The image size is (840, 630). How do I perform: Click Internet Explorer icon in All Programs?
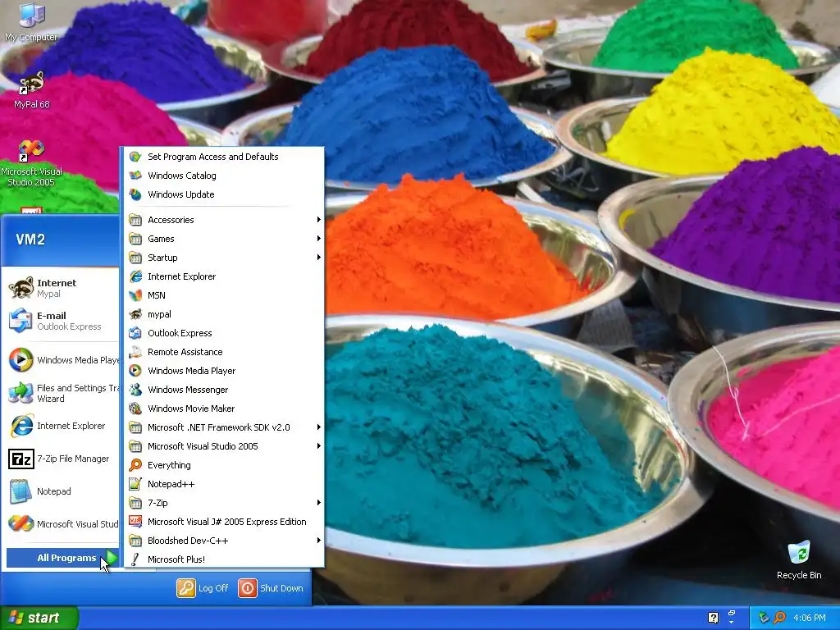coord(135,276)
